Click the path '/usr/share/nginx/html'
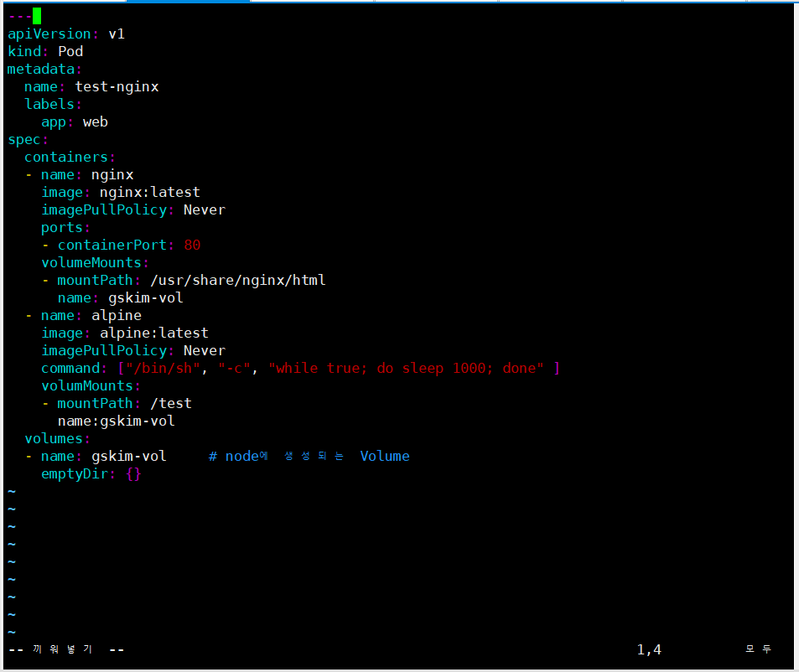 pyautogui.click(x=237, y=281)
